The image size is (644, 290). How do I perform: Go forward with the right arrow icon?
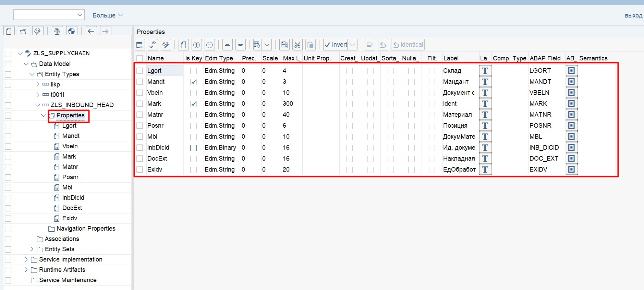pos(105,31)
